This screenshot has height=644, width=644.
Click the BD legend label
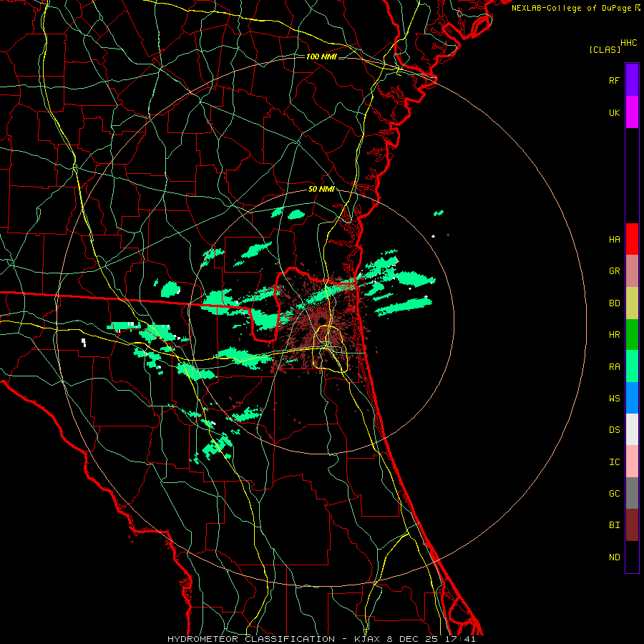(615, 303)
